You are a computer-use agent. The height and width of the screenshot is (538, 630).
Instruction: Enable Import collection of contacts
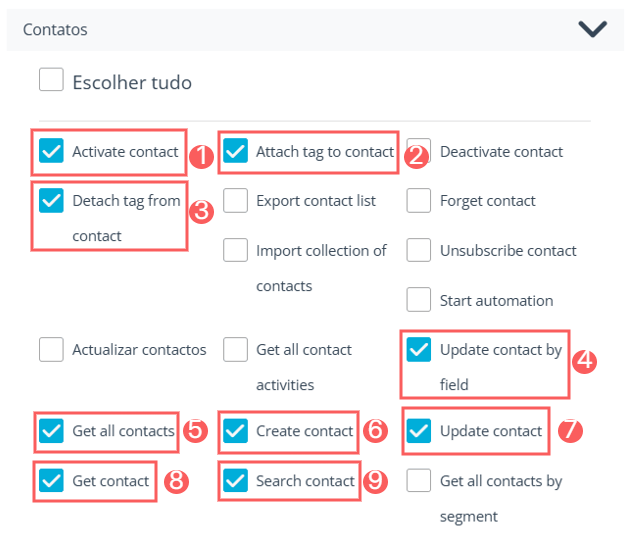[236, 250]
